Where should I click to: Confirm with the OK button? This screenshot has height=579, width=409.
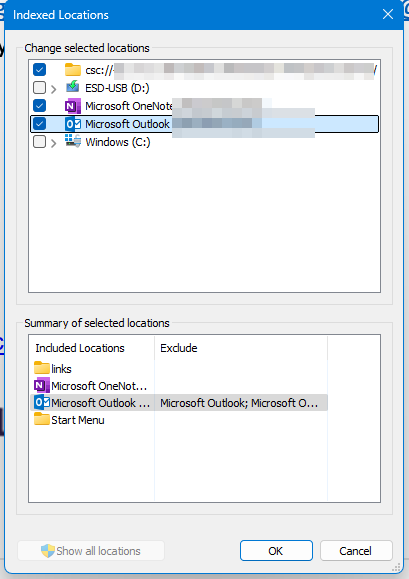(x=276, y=551)
